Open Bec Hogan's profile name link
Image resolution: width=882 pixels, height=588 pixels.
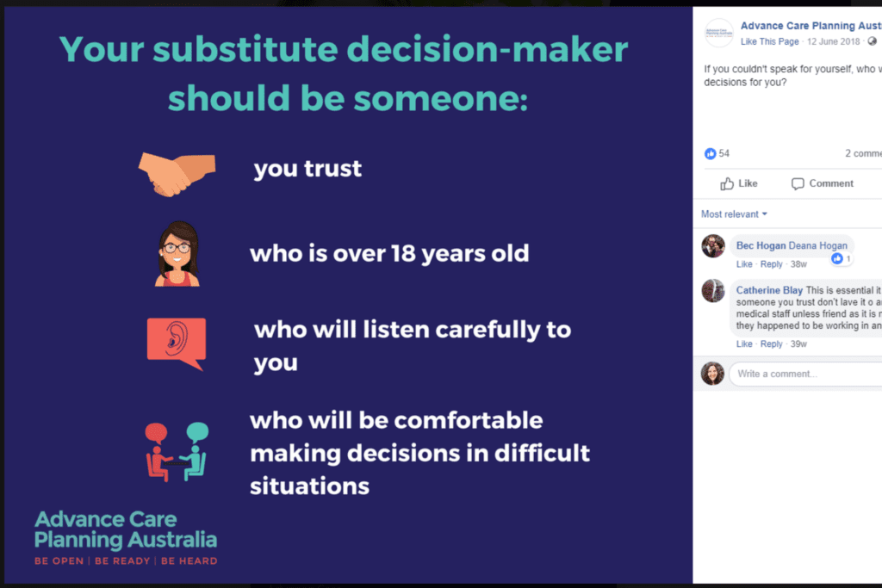pyautogui.click(x=761, y=245)
